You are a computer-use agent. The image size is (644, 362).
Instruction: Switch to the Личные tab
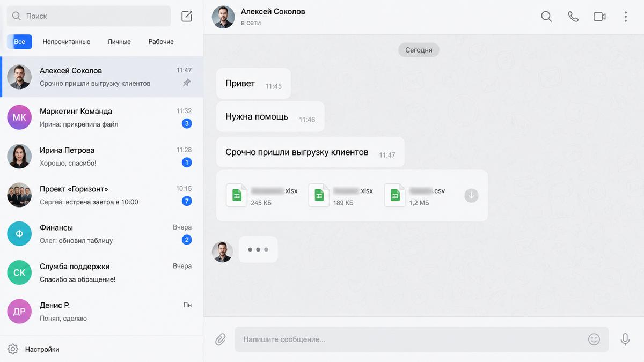[119, 42]
